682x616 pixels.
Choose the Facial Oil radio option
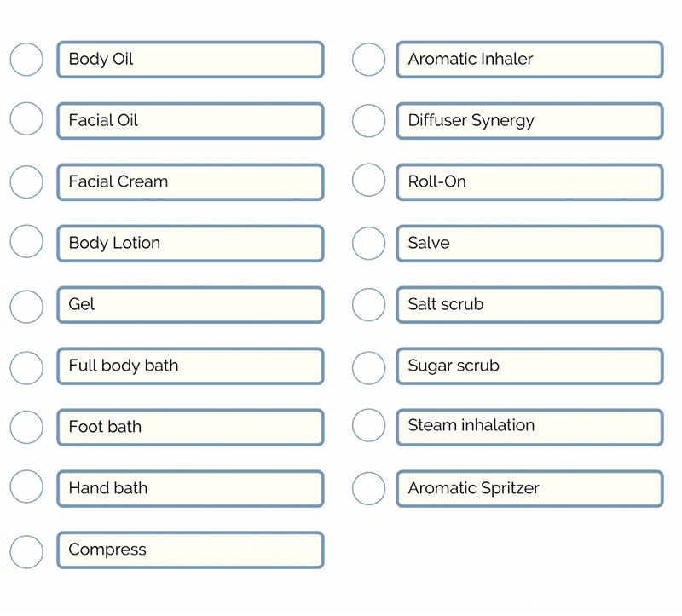click(x=26, y=119)
